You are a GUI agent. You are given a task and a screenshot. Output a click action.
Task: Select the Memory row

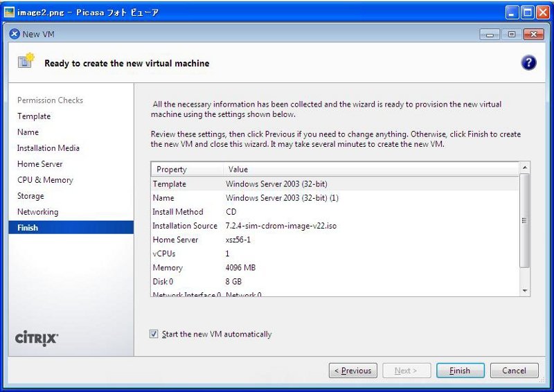[335, 267]
